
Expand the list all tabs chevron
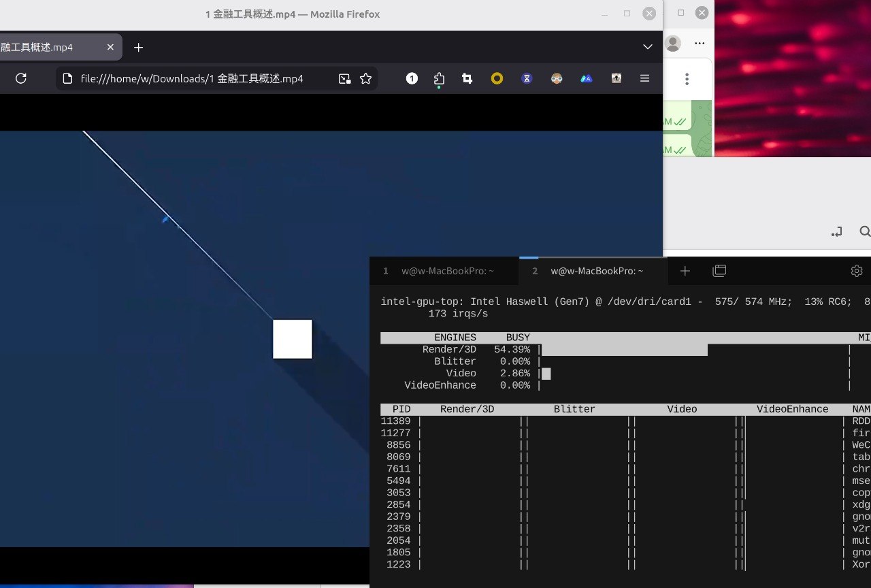click(x=648, y=47)
